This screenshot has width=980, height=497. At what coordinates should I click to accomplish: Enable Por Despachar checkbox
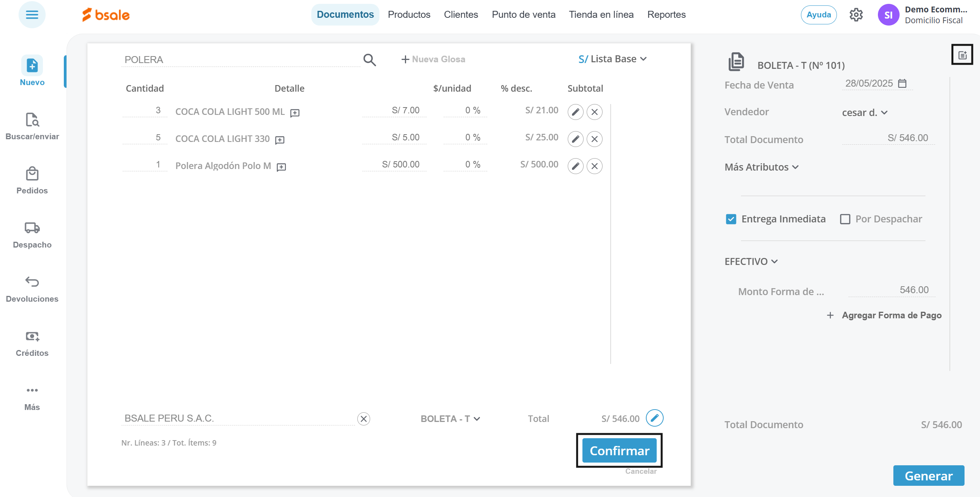point(845,219)
